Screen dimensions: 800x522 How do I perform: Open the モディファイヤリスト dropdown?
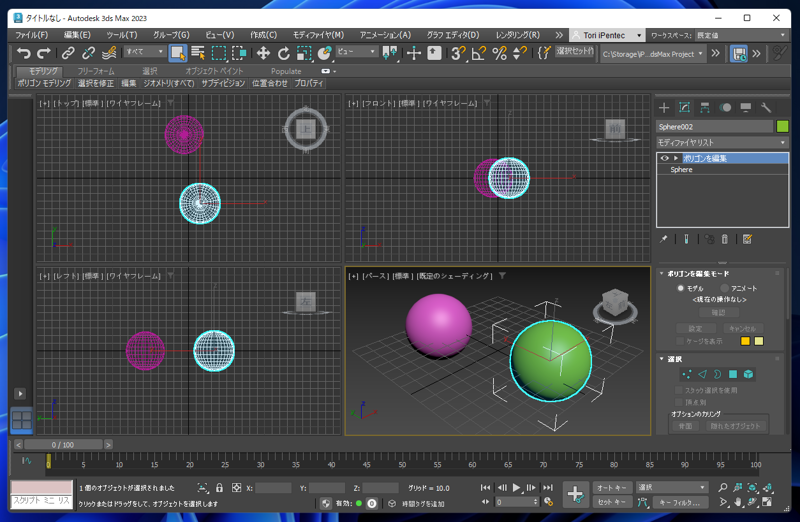[722, 142]
